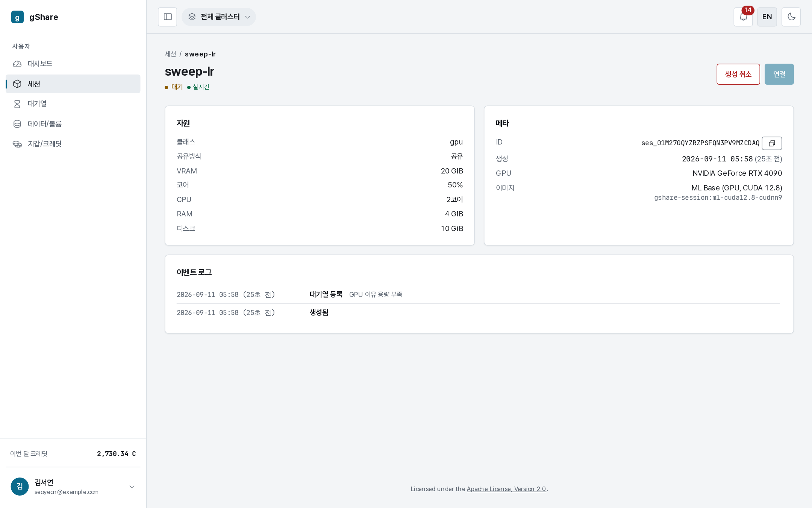Screen dimensions: 812x508
Task: Click the 세션 breadcrumb link
Action: pos(170,54)
